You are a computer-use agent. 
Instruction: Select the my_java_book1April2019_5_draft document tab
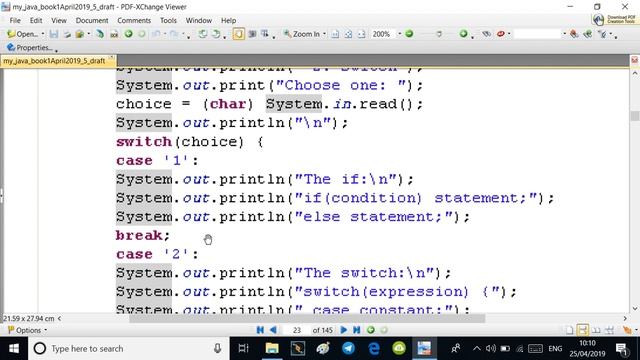(x=58, y=61)
